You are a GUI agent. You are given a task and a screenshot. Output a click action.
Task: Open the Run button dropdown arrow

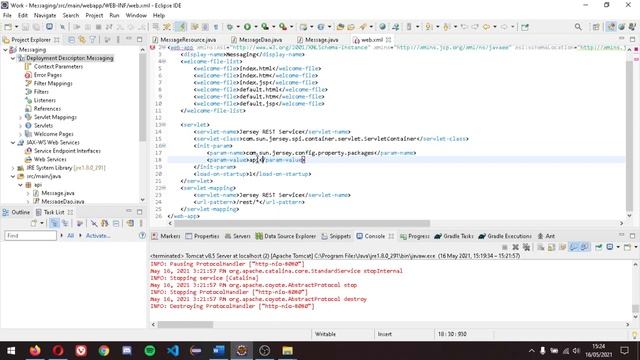point(256,27)
